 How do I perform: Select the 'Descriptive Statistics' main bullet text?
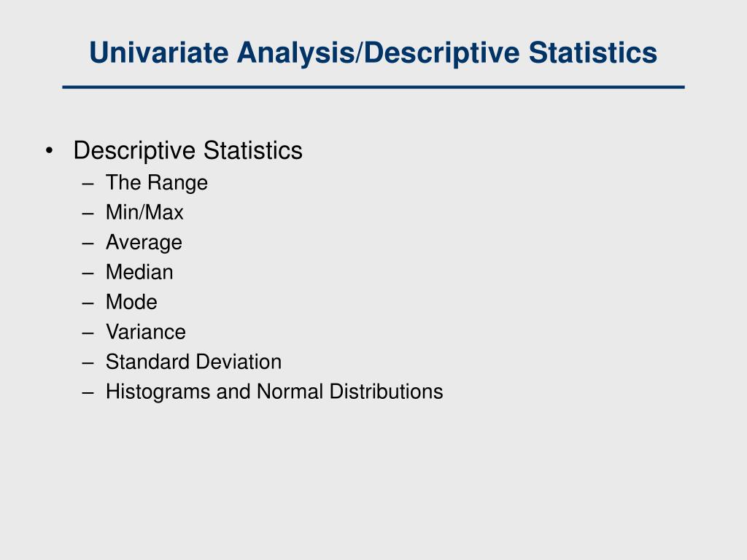pos(187,150)
